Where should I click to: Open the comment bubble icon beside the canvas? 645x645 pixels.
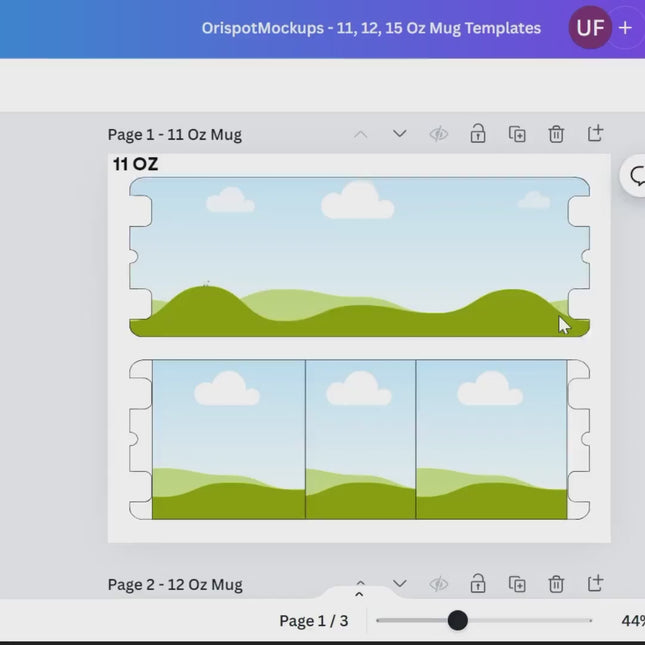tap(636, 176)
